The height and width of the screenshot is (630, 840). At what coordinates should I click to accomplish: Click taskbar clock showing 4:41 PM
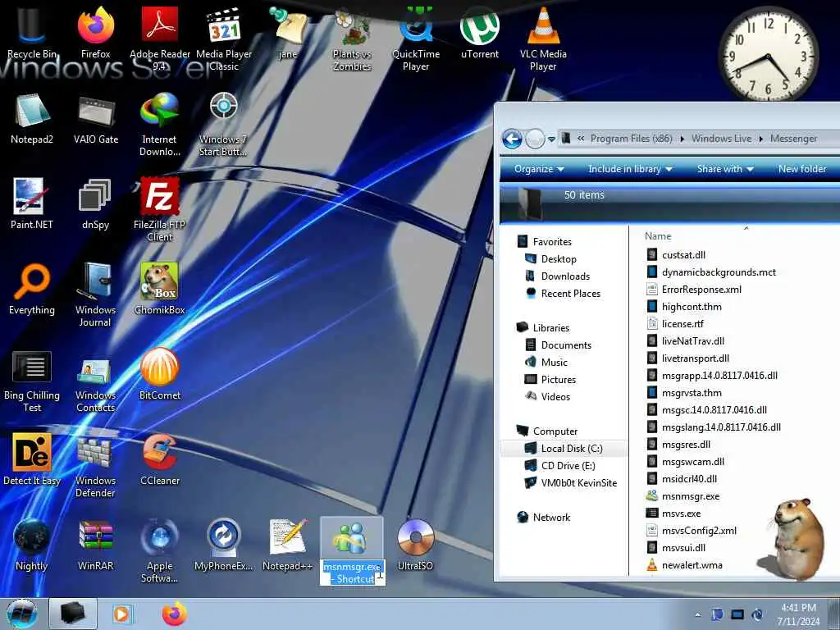[x=798, y=614]
